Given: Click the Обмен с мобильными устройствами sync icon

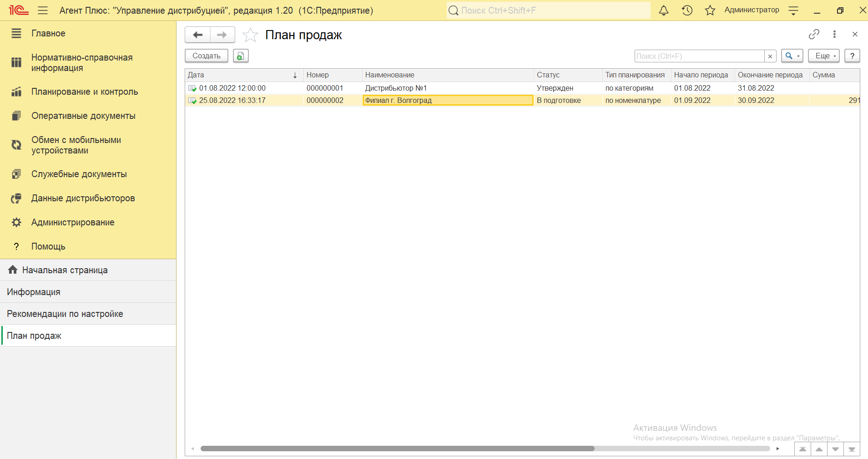Looking at the screenshot, I should 16,145.
